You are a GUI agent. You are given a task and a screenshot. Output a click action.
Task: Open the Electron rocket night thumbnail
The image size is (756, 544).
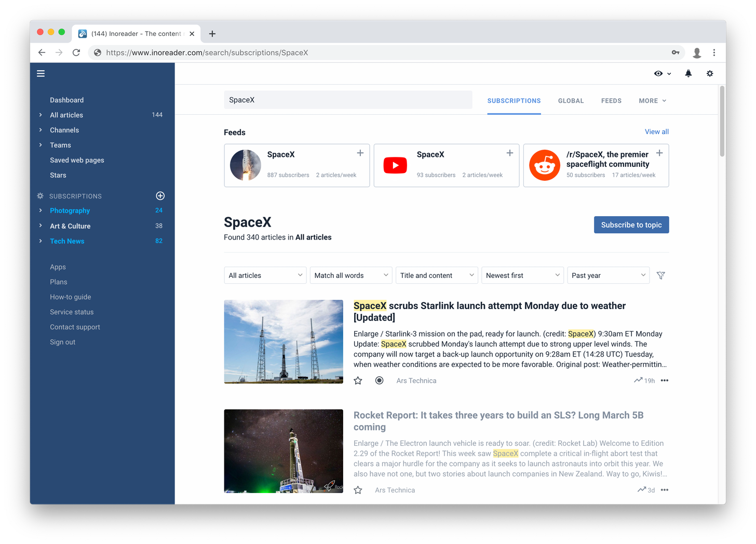tap(283, 451)
